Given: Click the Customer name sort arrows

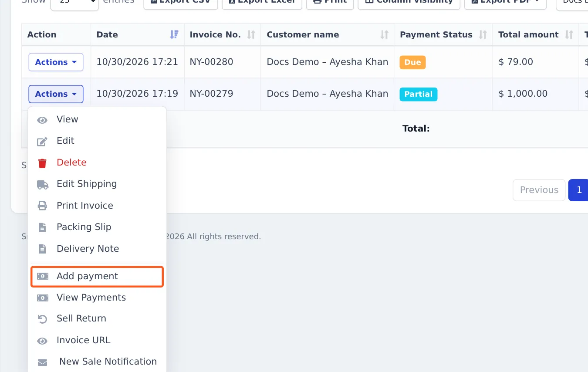Looking at the screenshot, I should click(x=384, y=35).
